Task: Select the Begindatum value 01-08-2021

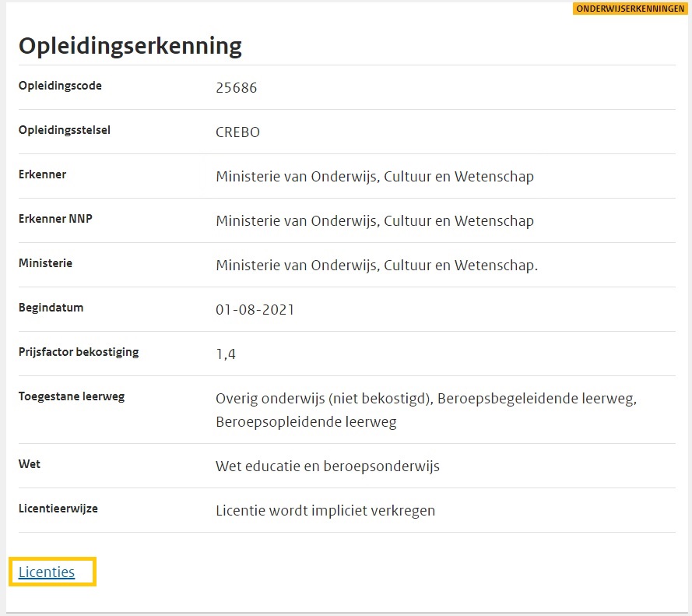Action: coord(255,310)
